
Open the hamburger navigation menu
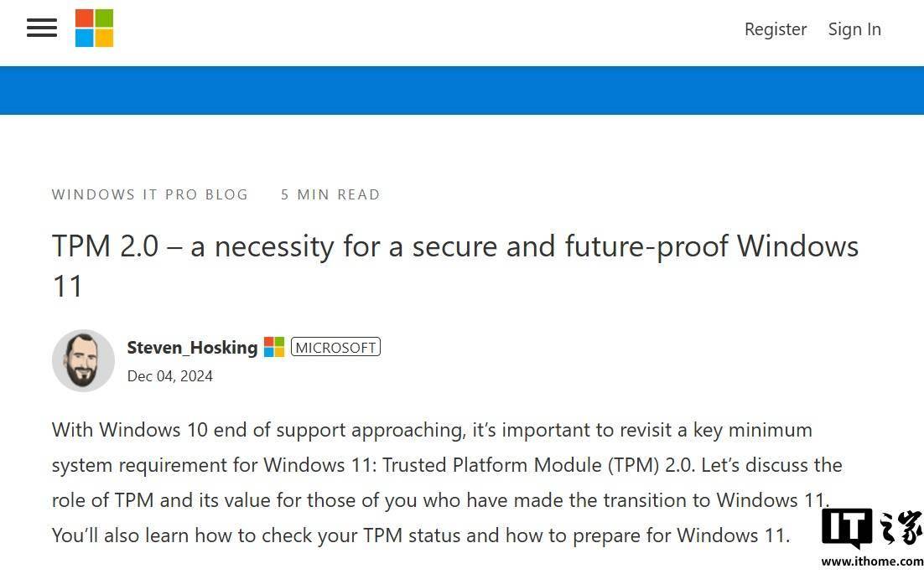pyautogui.click(x=42, y=28)
